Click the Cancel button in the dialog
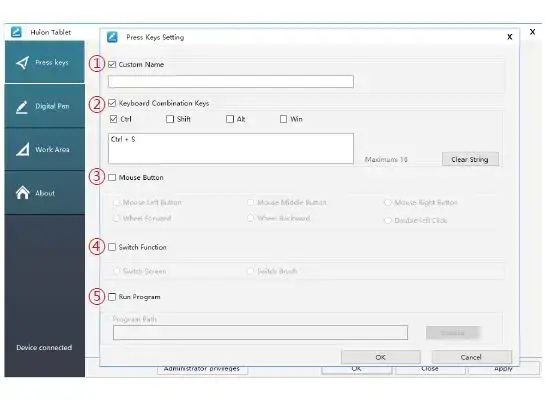The height and width of the screenshot is (400, 545). (x=471, y=357)
